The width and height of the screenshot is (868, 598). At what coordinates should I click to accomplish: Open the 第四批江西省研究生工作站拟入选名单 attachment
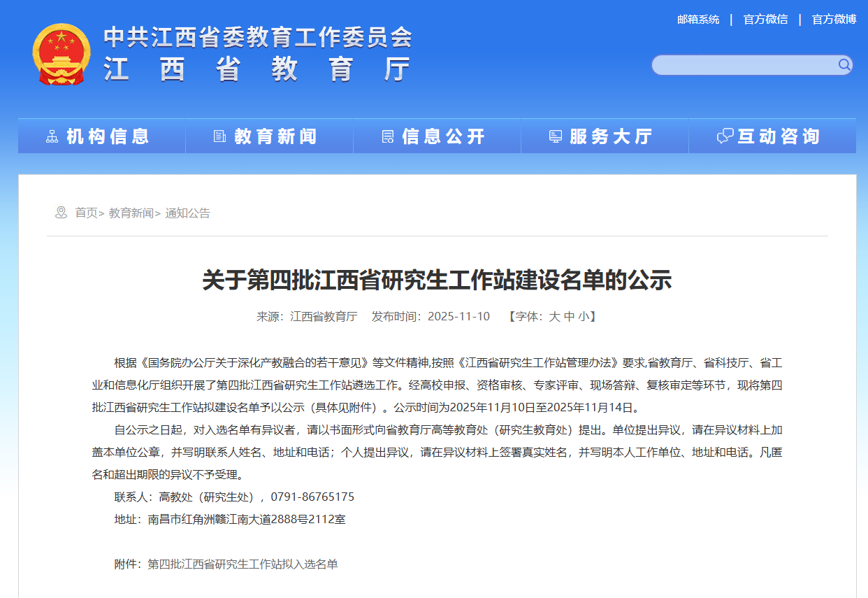(x=243, y=564)
